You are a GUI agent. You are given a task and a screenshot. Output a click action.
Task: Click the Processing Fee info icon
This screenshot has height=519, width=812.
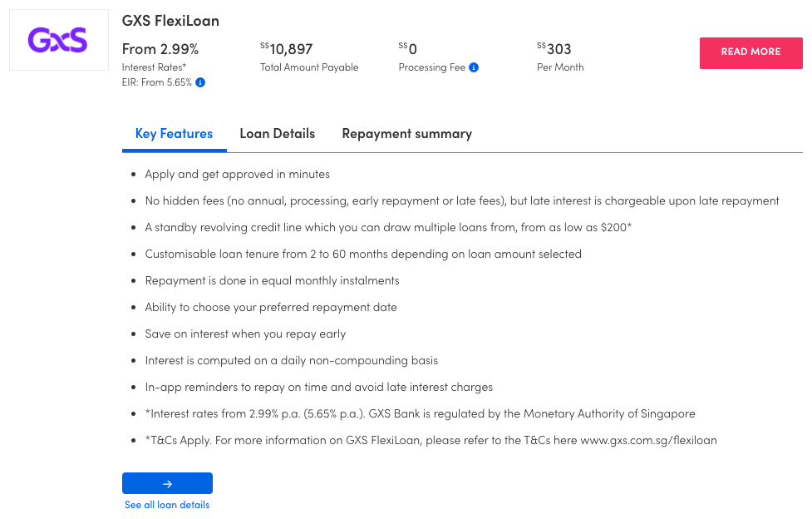coord(474,67)
